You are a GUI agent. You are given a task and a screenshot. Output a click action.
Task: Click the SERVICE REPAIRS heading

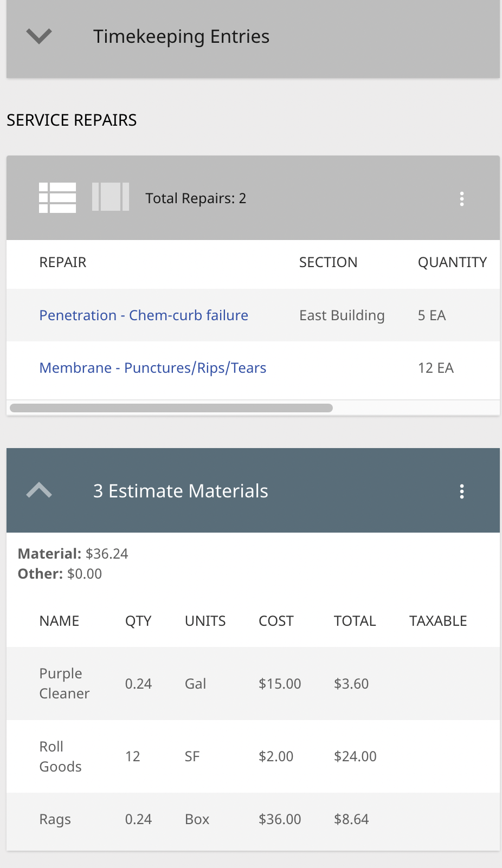pos(72,120)
